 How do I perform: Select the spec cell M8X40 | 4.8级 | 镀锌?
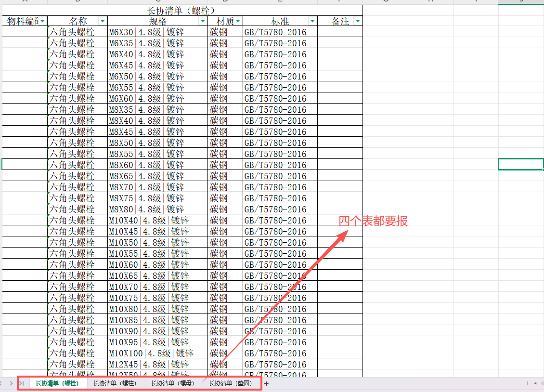(x=157, y=121)
